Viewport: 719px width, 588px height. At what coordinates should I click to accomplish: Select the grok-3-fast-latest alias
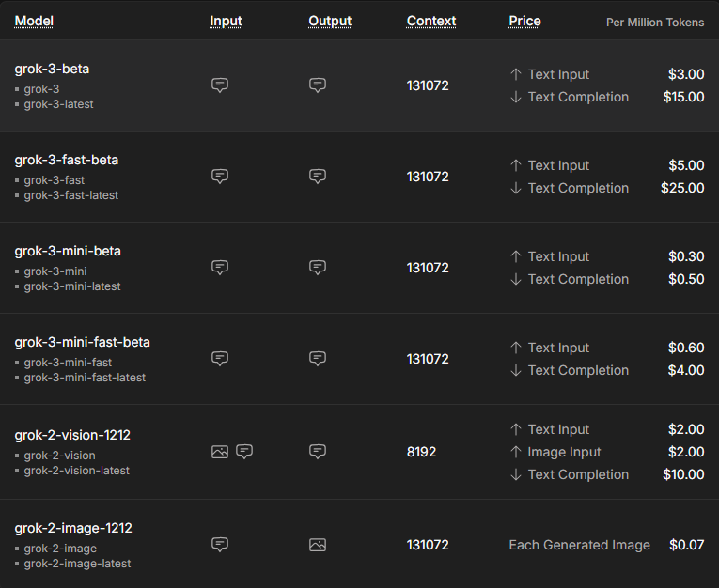pyautogui.click(x=71, y=195)
